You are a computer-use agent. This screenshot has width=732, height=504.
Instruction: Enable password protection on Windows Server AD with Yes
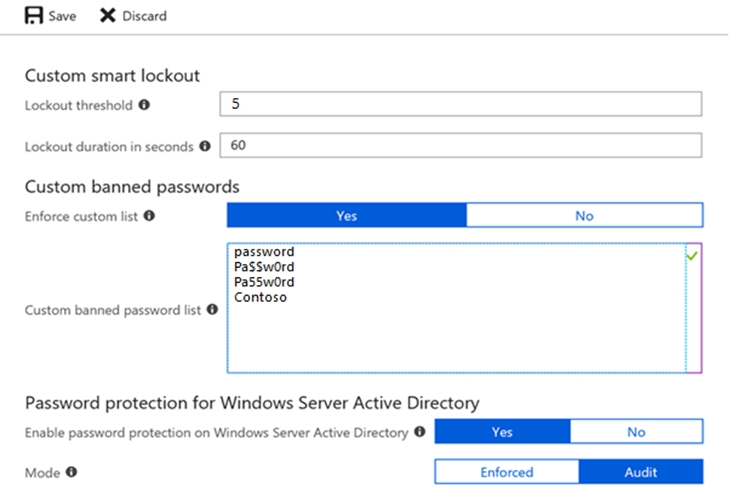pos(502,432)
